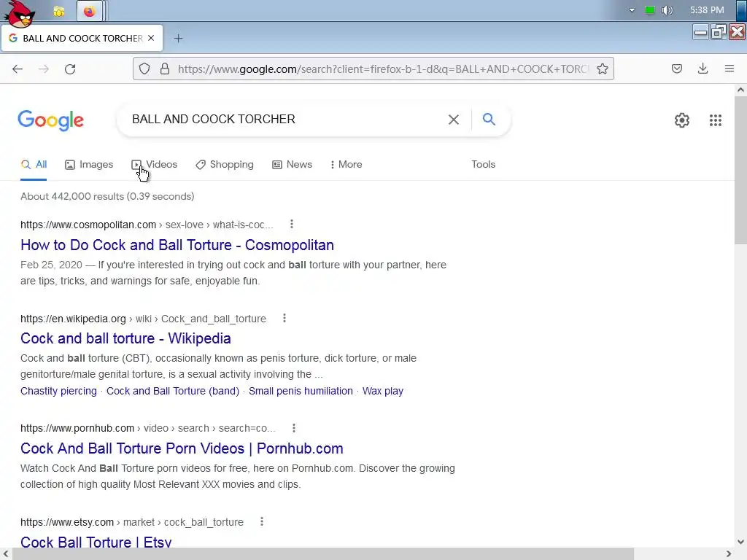Viewport: 747px width, 560px height.
Task: Open the yellow taskbar launcher icon
Action: click(59, 12)
